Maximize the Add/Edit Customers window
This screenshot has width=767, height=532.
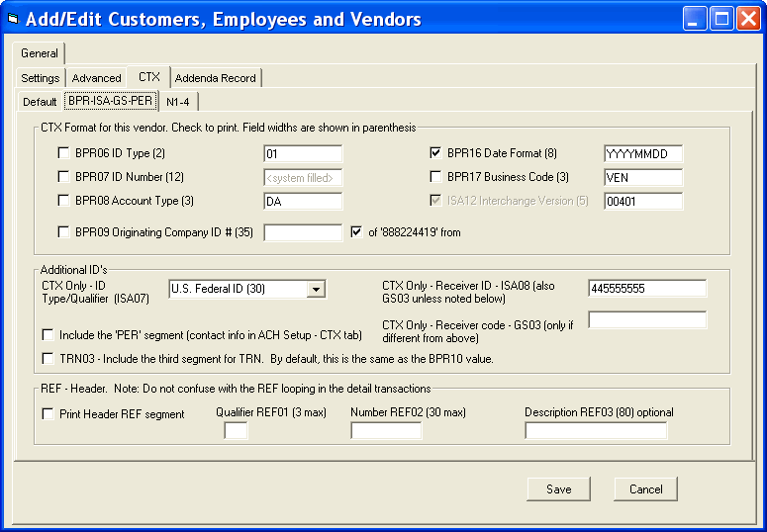point(721,19)
